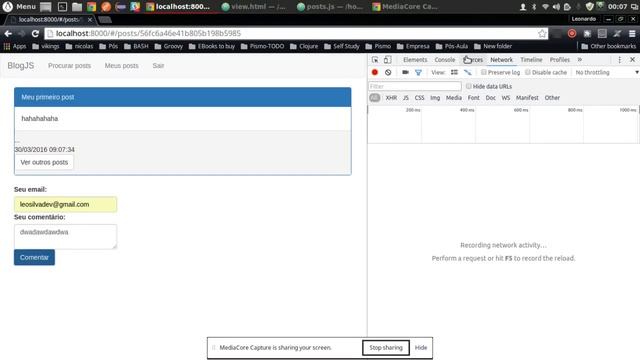Click the Wi-Fi icon in system tray
This screenshot has width=640, height=360.
(x=545, y=7)
